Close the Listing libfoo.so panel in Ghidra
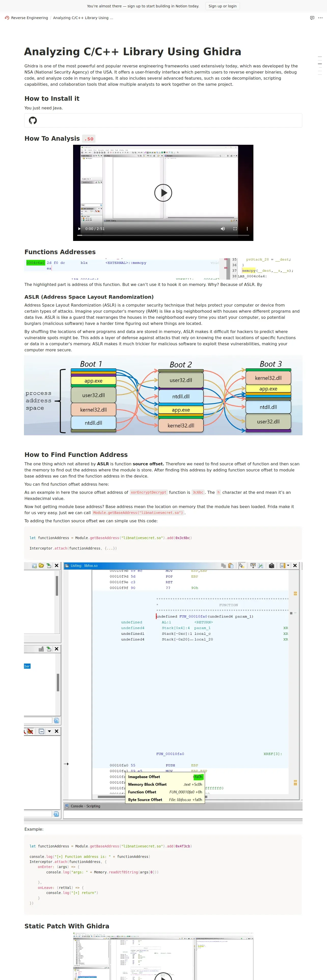Viewport: 327px width, 980px height. click(295, 566)
